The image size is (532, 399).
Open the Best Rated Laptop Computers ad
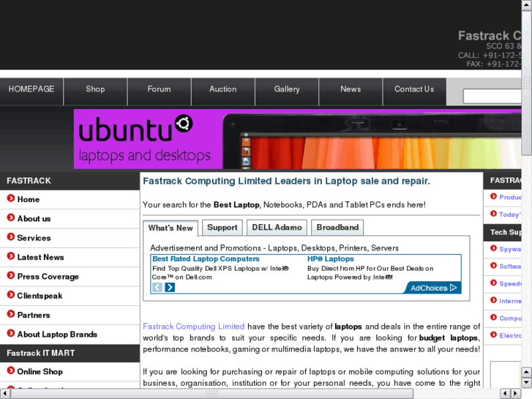point(206,258)
